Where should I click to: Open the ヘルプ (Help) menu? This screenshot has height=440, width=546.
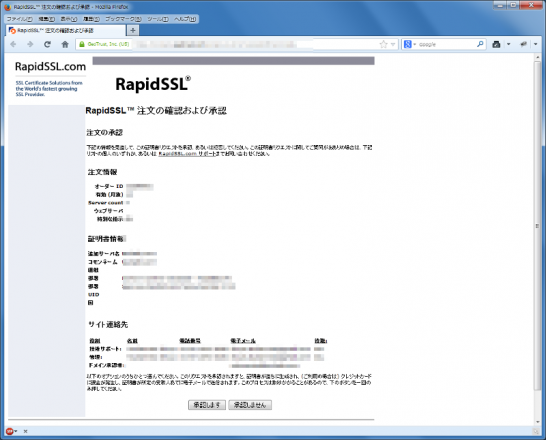click(x=185, y=19)
